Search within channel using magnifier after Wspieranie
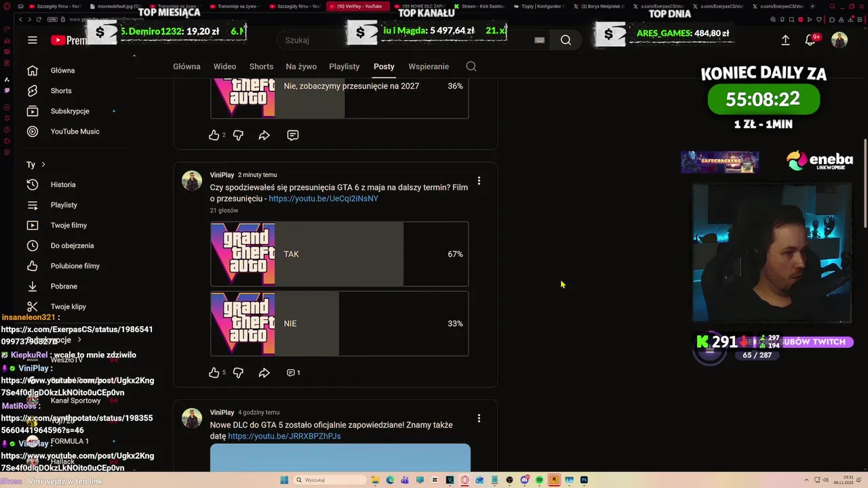The height and width of the screenshot is (488, 868). coord(471,66)
